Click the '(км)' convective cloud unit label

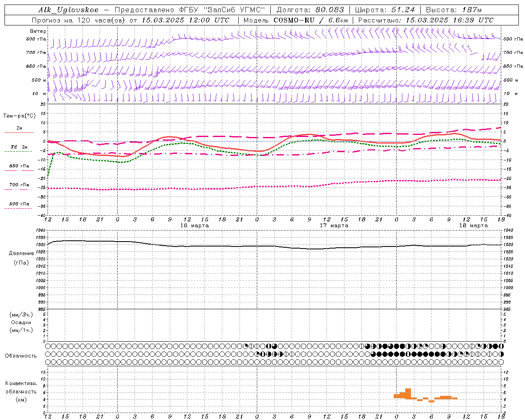pos(21,399)
